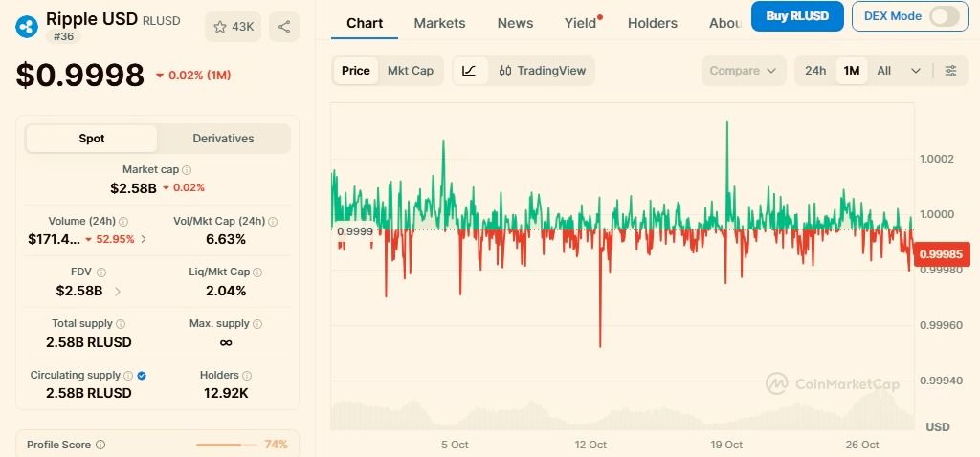Click the 0.99985 current price label on chart
Screen dimensions: 980x457
point(942,254)
